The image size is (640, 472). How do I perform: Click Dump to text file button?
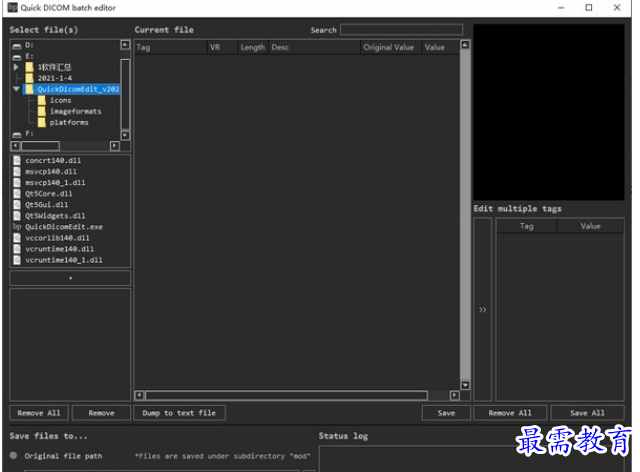point(179,412)
